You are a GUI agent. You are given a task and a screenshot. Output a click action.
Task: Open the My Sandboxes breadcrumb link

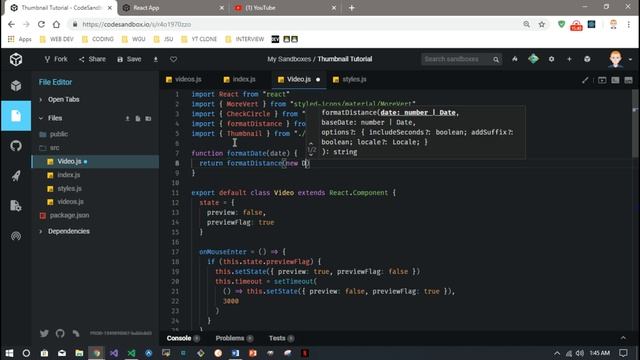coord(289,60)
